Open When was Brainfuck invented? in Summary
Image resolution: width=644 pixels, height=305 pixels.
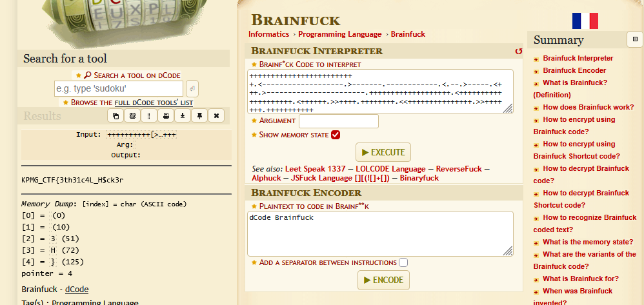[x=573, y=297]
